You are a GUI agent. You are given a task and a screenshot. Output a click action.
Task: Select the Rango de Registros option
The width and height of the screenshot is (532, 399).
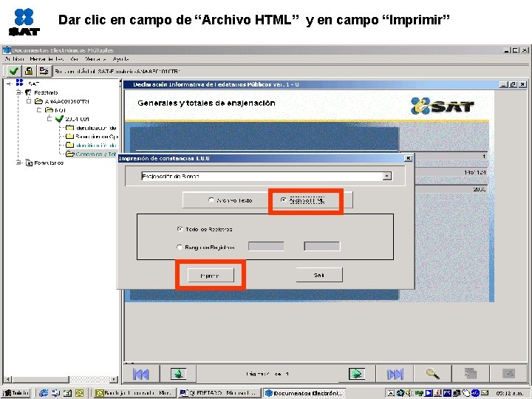[180, 247]
